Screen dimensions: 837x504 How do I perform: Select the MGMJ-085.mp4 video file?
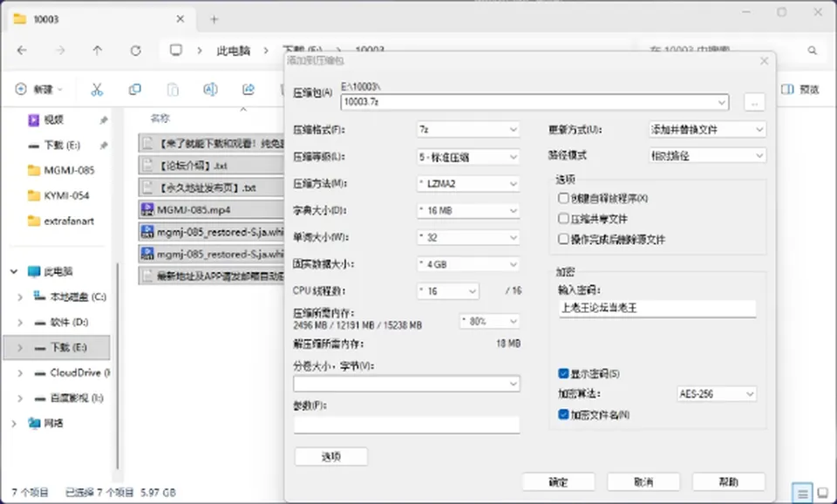pyautogui.click(x=211, y=209)
